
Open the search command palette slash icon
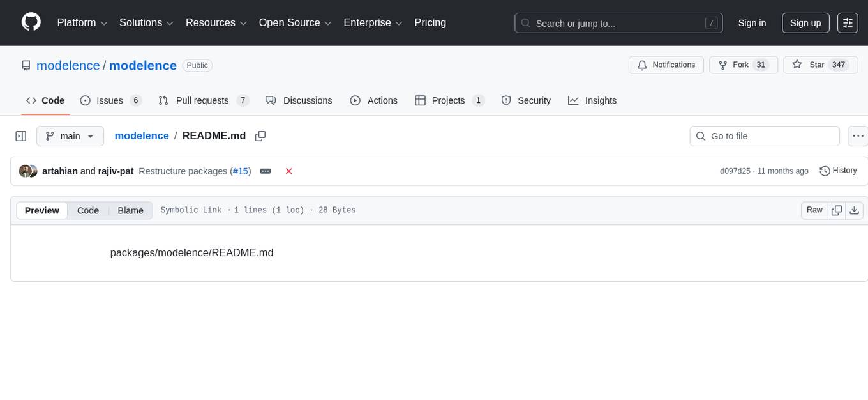pos(711,23)
